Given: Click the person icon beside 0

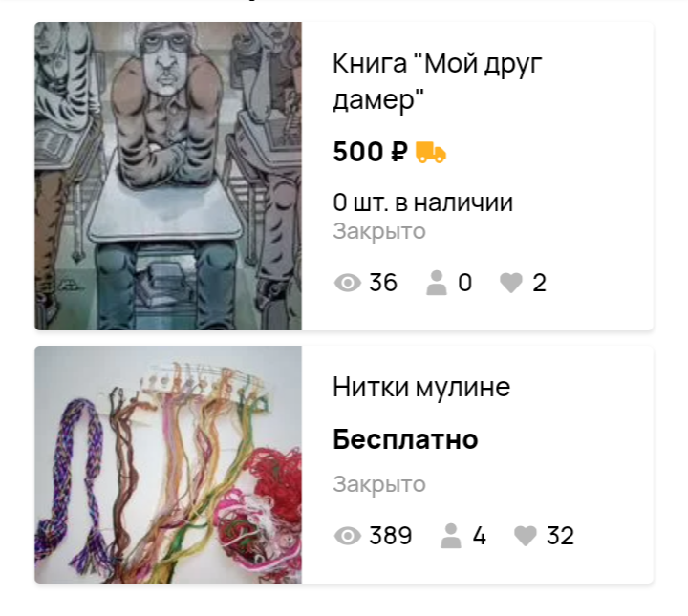Looking at the screenshot, I should pyautogui.click(x=437, y=283).
